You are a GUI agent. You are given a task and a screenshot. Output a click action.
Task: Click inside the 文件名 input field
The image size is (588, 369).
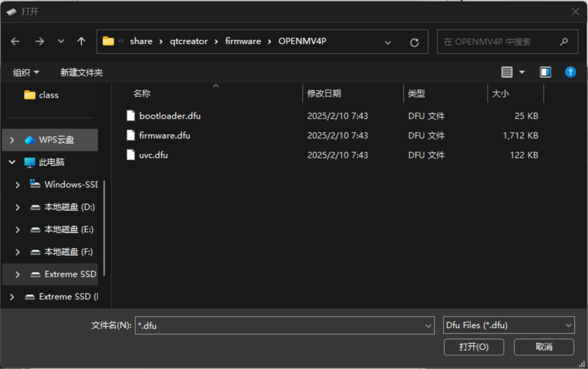tap(280, 325)
